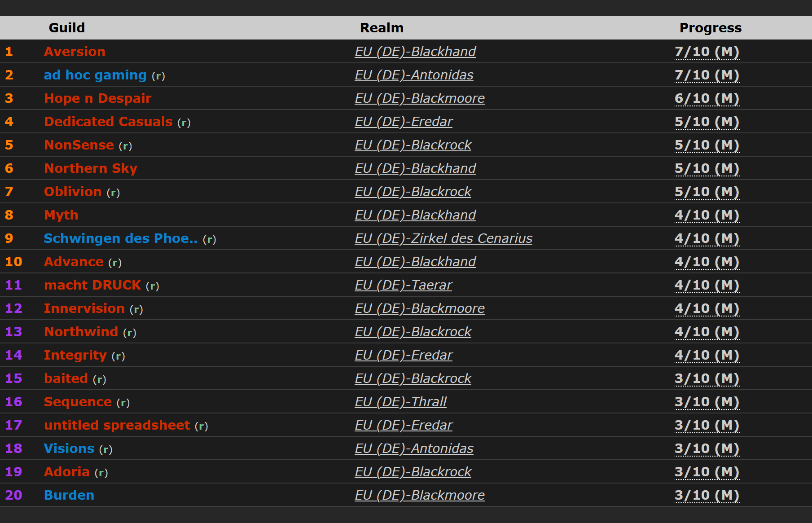Open NonSense's EU (DE)-Blackrock realm
The width and height of the screenshot is (812, 523).
pos(413,145)
